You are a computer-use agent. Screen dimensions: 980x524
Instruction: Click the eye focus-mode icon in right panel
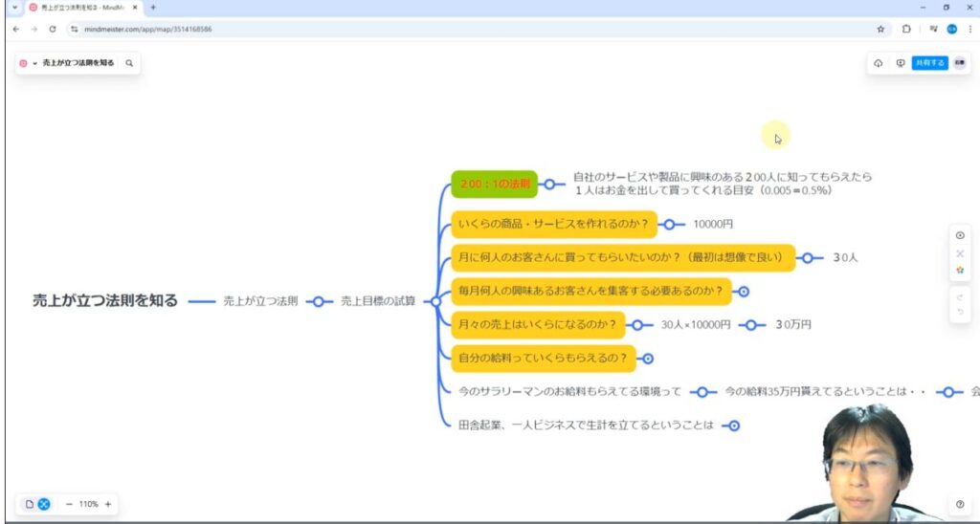(x=960, y=235)
